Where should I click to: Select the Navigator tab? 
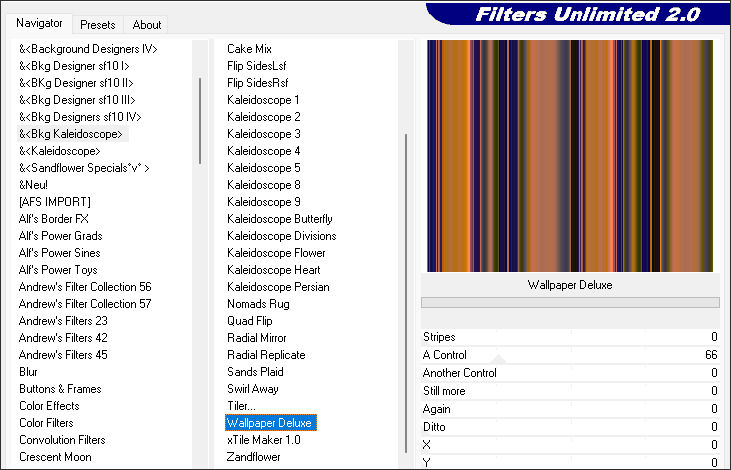coord(39,23)
